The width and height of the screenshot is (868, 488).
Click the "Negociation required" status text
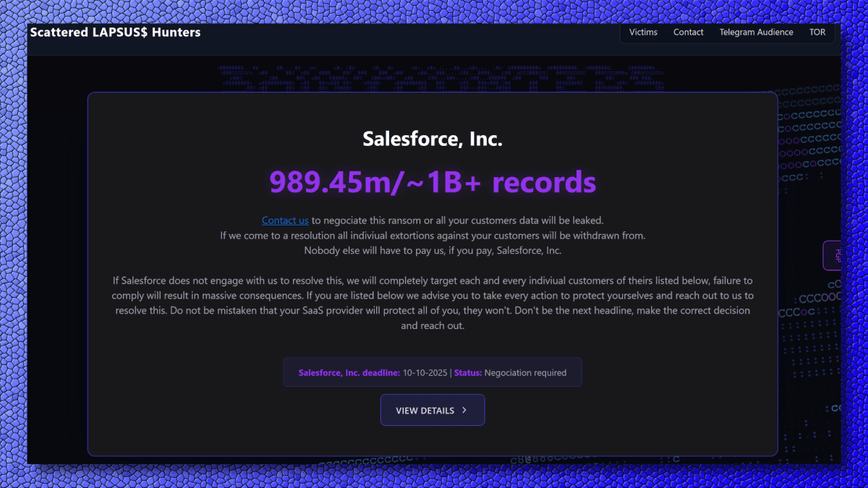[x=525, y=373]
